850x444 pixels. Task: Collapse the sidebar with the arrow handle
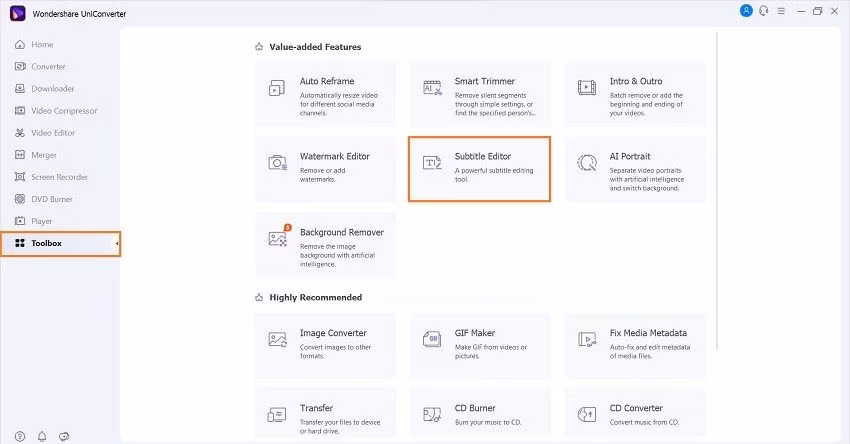click(x=117, y=243)
